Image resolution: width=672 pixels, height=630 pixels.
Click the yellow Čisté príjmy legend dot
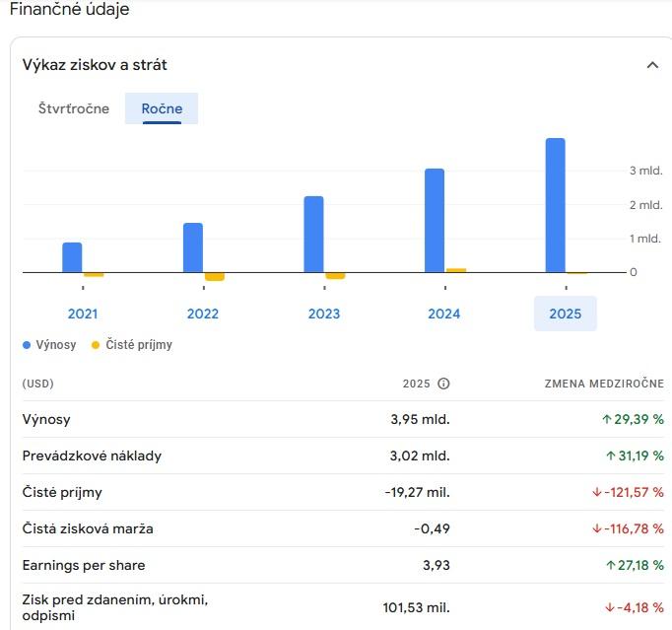pyautogui.click(x=96, y=345)
